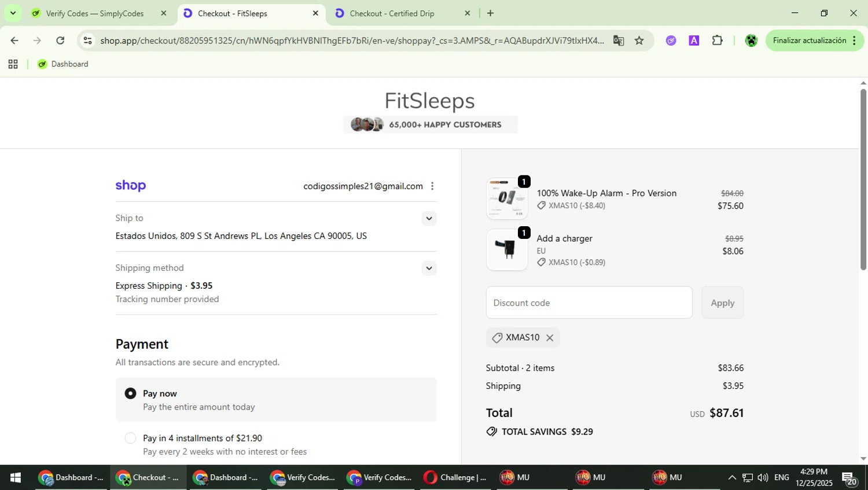Expand the Ship to section

pos(429,218)
